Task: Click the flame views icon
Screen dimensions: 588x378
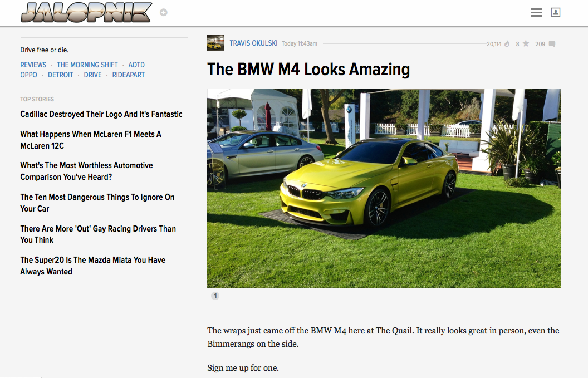Action: tap(507, 44)
